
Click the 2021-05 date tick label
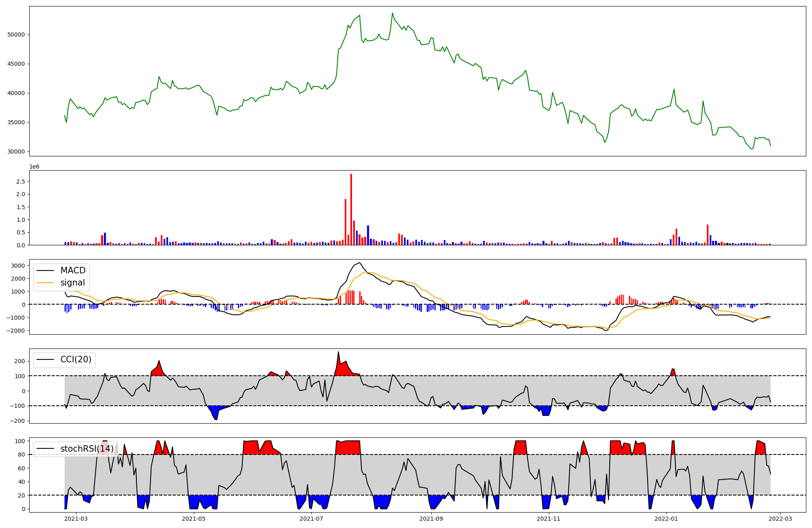point(194,519)
